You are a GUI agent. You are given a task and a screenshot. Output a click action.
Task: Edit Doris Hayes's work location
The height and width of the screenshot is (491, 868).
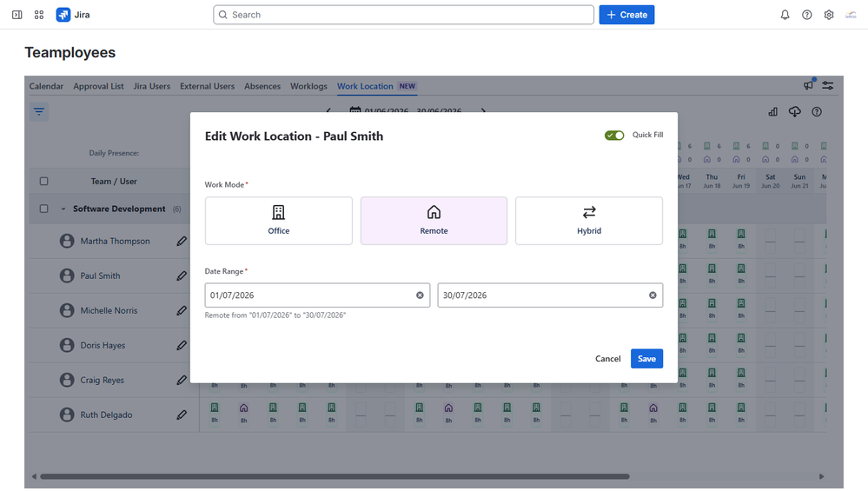pos(182,345)
